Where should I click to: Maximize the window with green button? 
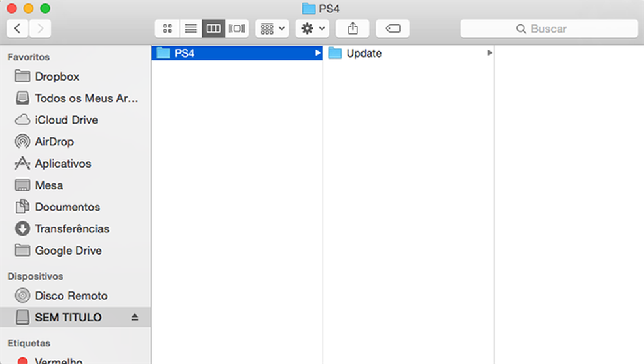click(45, 9)
